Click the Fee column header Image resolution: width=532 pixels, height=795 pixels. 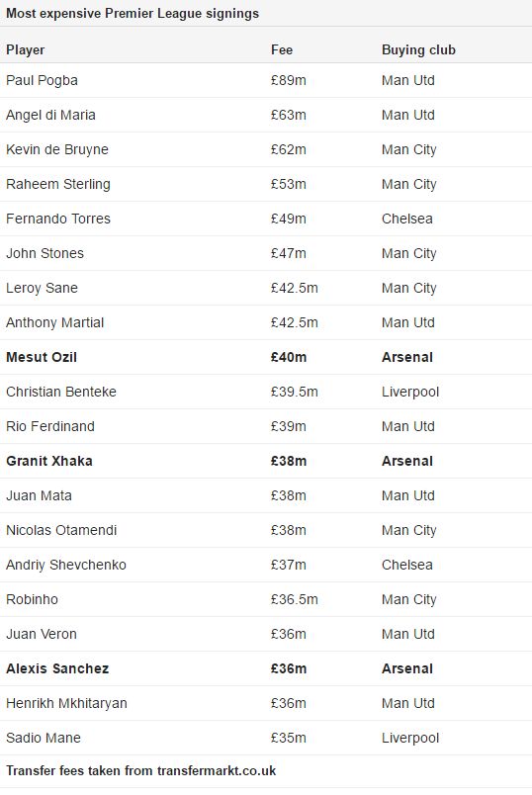(x=282, y=49)
